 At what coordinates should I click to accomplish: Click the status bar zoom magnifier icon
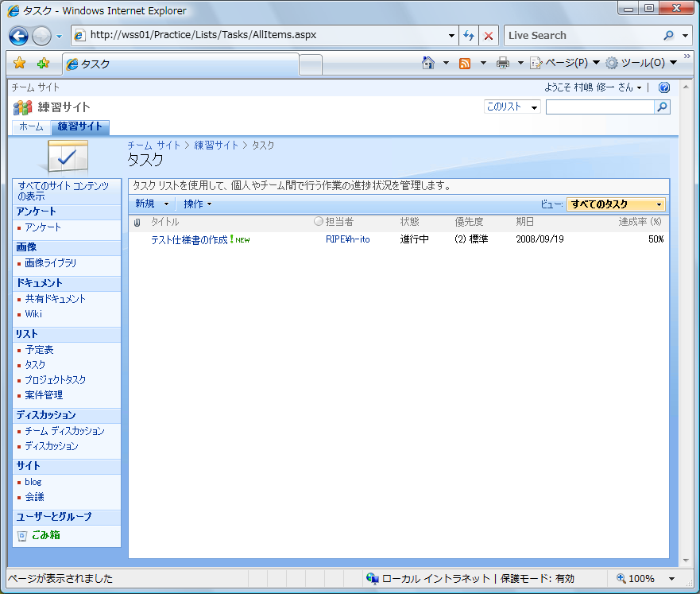click(x=621, y=578)
